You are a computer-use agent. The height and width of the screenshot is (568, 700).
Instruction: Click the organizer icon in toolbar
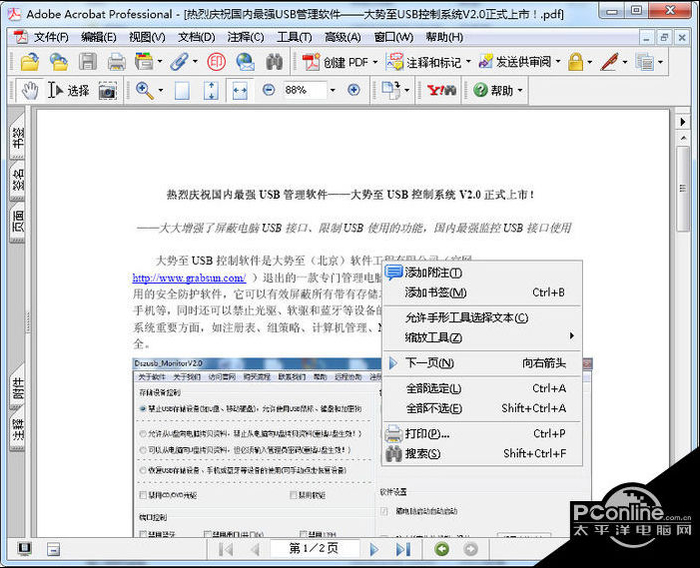pyautogui.click(x=144, y=62)
